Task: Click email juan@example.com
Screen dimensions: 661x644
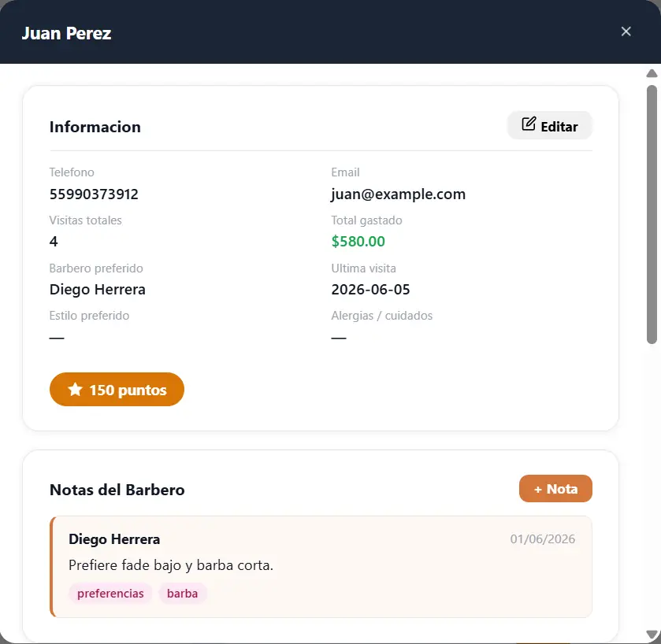Action: click(399, 194)
